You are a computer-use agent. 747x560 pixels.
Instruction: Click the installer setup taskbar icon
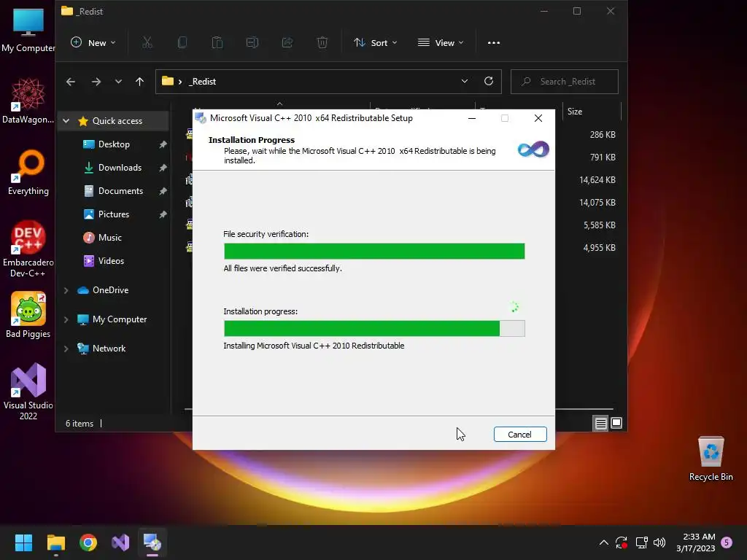(x=152, y=542)
